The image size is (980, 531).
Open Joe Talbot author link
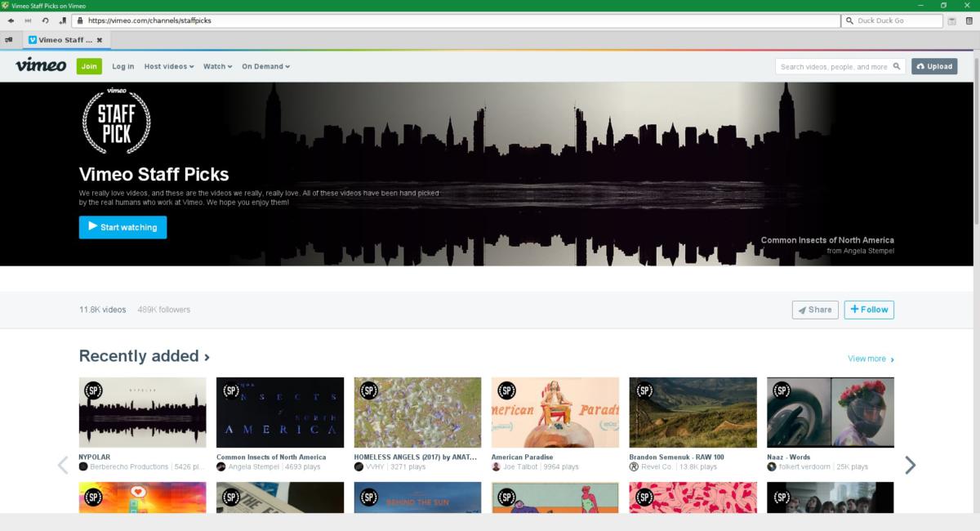coord(520,467)
